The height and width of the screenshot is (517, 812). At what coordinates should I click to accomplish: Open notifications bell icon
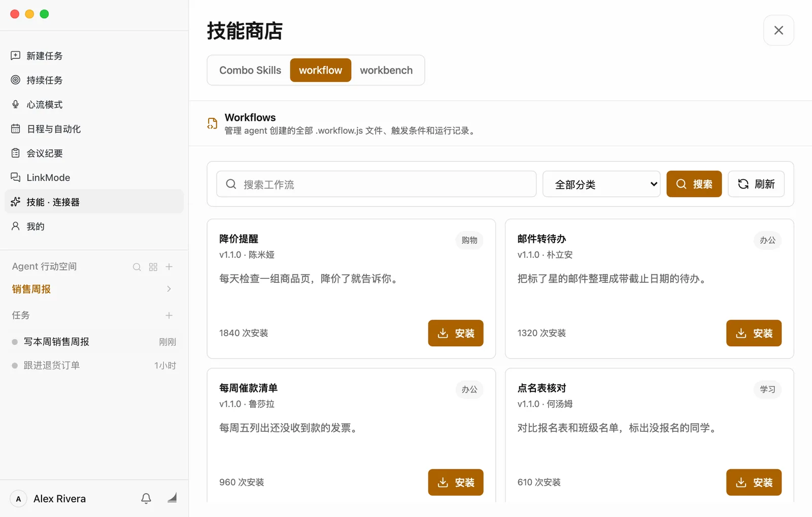pos(146,499)
